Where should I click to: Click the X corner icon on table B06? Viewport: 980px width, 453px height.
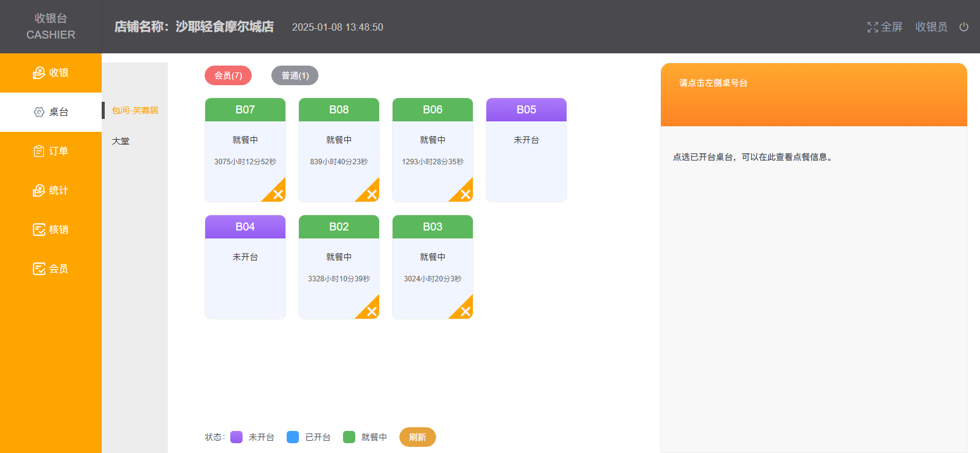tap(465, 194)
